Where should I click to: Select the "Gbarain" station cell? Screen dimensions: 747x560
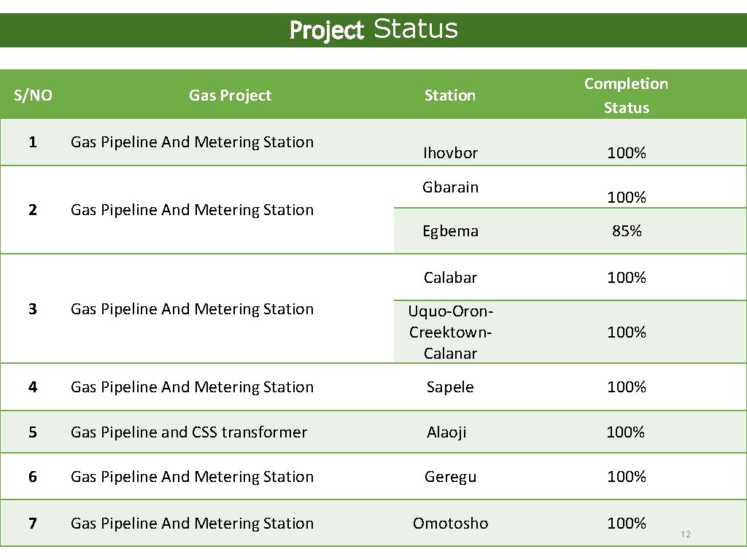click(x=450, y=187)
